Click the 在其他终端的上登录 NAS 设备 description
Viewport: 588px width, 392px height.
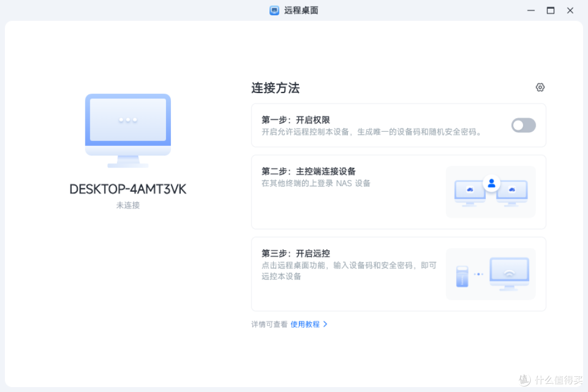[x=316, y=183]
